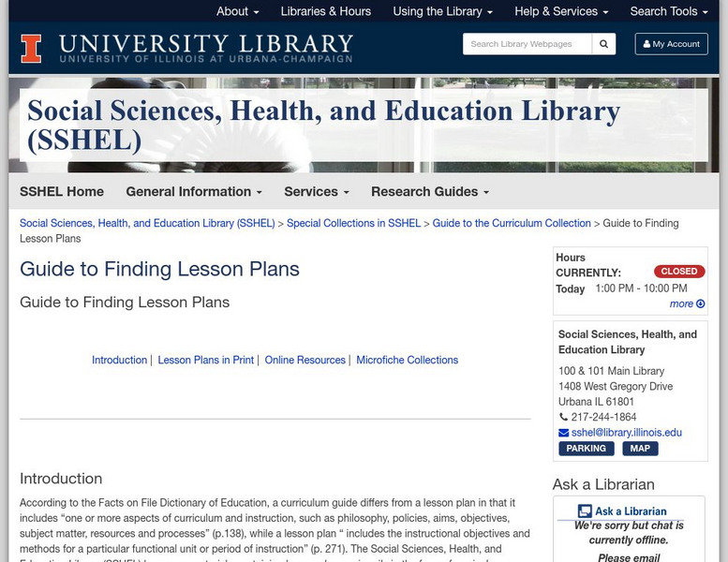Click the envelope icon beside the email
The image size is (728, 562).
point(563,433)
